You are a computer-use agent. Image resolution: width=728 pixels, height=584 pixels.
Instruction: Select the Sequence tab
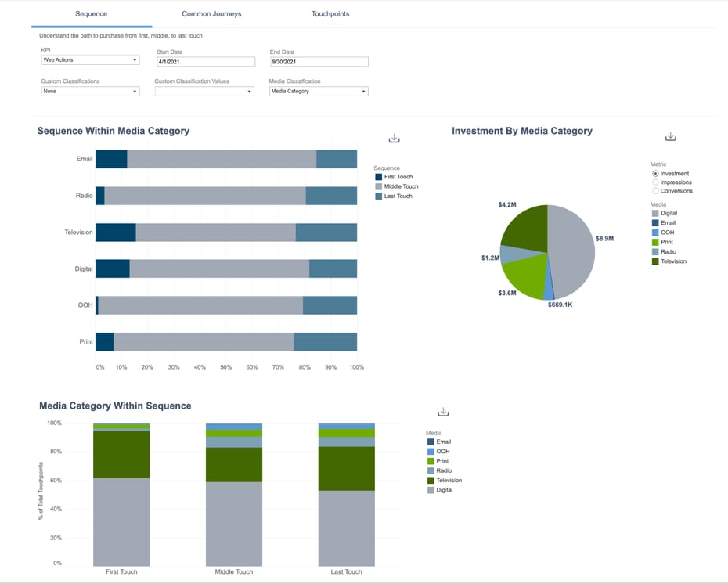point(92,14)
